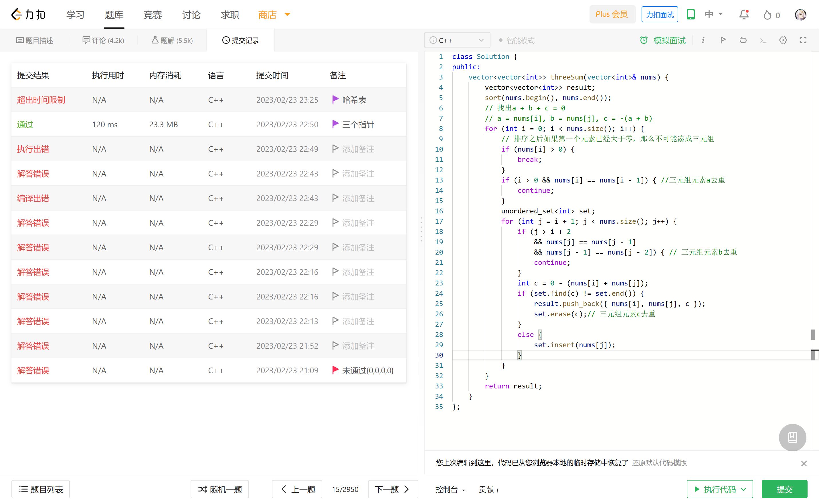Click the LeetCode 力扣 logo
Image resolution: width=819 pixels, height=504 pixels.
coord(28,14)
